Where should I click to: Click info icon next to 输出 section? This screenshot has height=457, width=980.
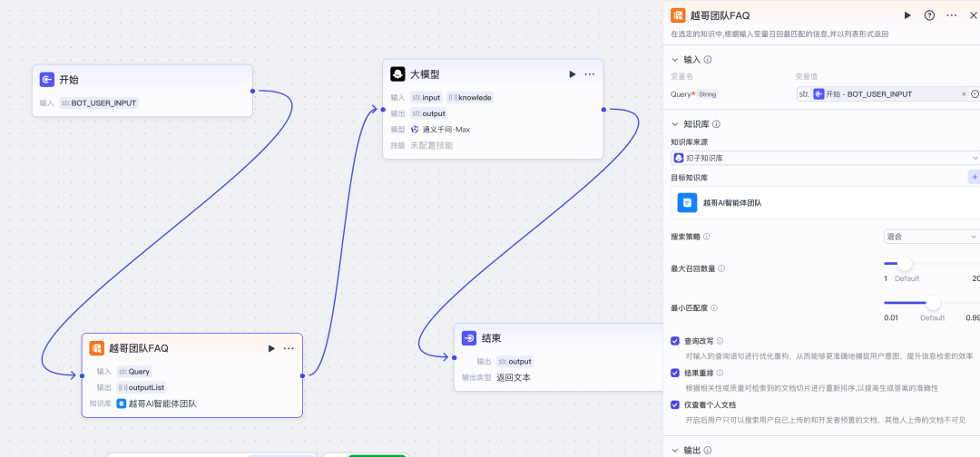click(x=708, y=450)
